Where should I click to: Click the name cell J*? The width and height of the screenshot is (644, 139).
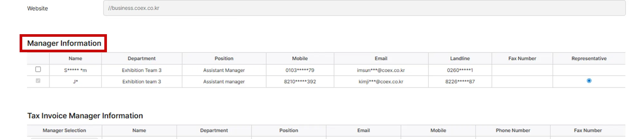pos(75,82)
